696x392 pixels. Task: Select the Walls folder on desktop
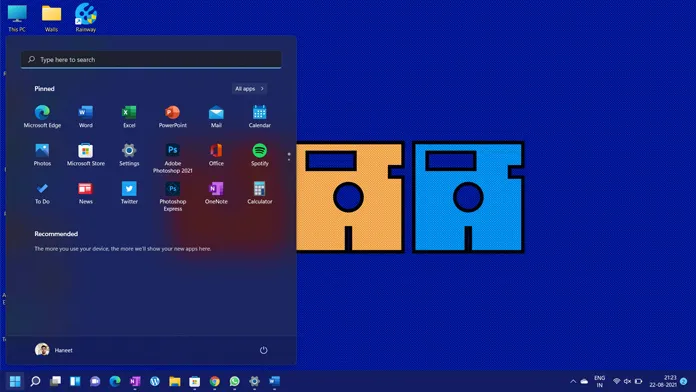coord(51,18)
